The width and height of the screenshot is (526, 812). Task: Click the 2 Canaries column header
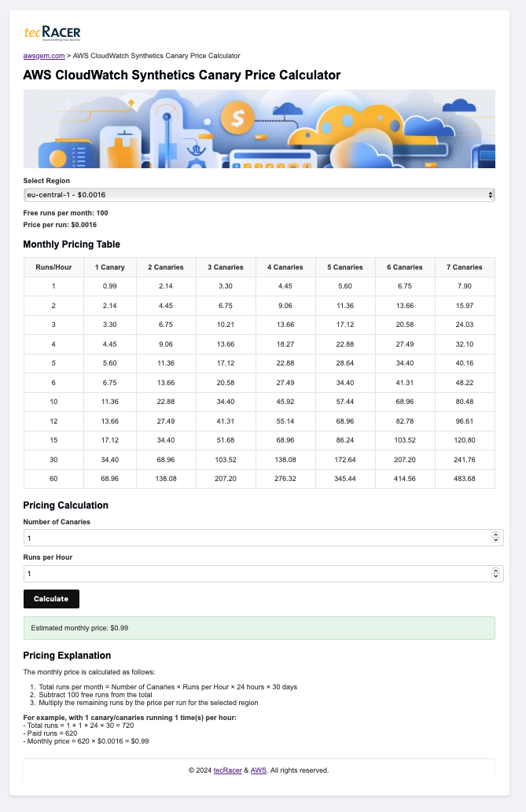tap(166, 267)
